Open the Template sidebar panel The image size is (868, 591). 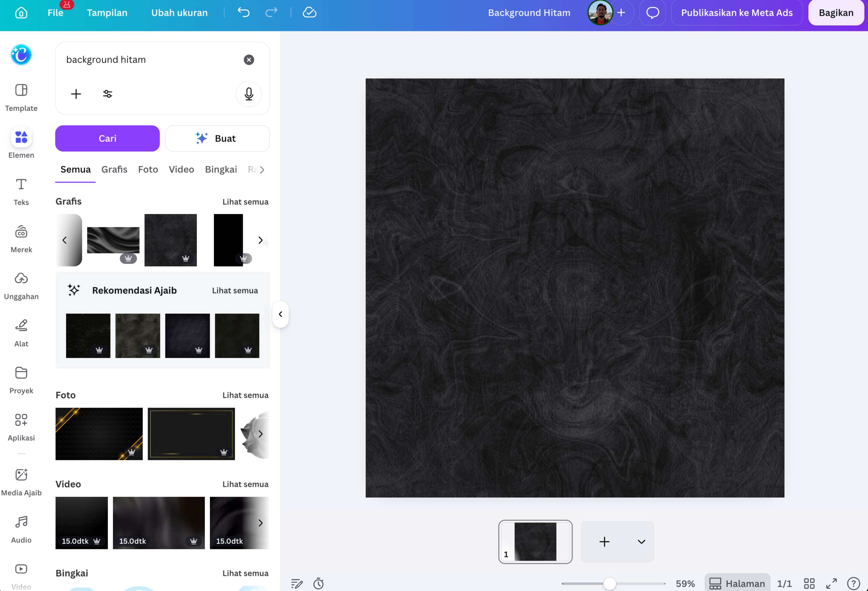[21, 97]
